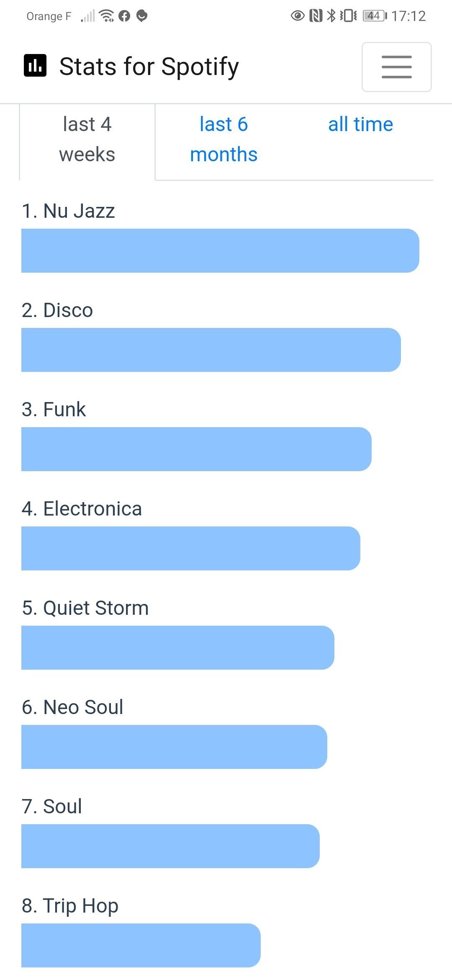Open the hamburger navigation menu
This screenshot has height=980, width=452.
[396, 67]
